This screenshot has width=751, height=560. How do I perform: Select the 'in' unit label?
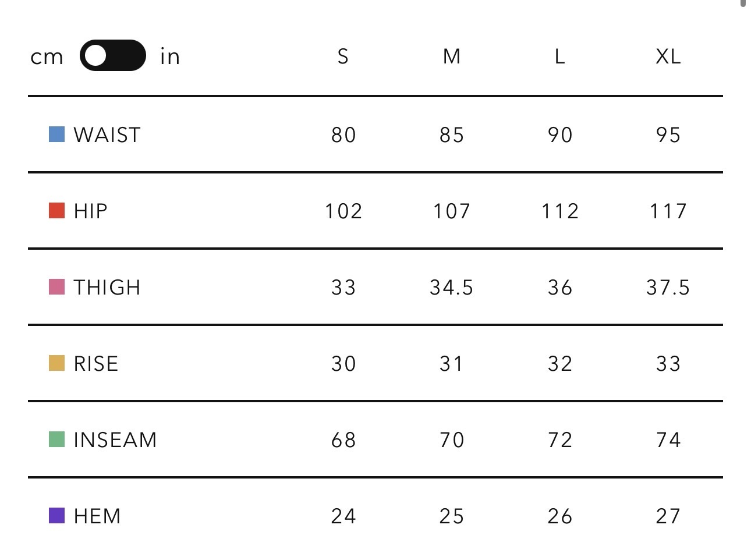[170, 56]
